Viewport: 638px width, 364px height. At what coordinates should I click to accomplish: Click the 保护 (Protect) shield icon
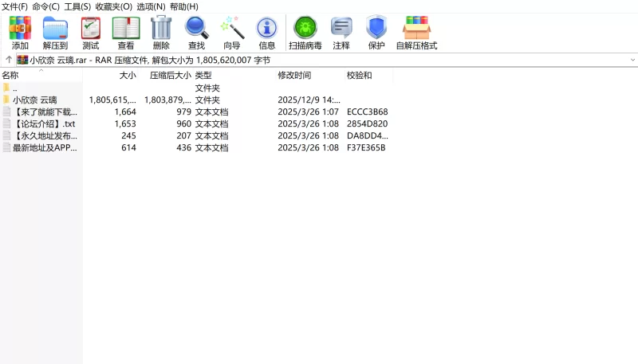tap(376, 28)
